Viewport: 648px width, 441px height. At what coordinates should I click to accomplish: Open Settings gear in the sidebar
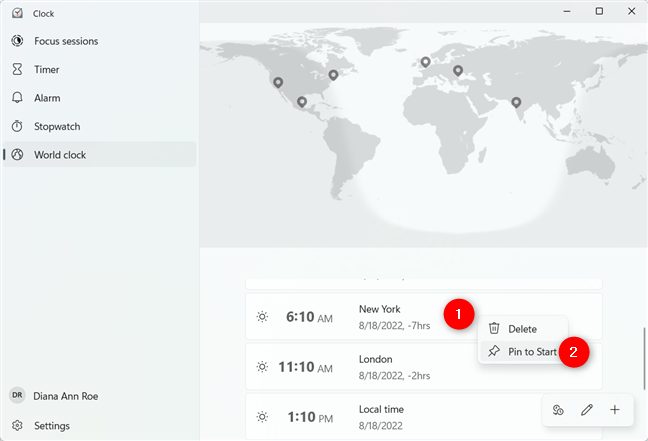[x=51, y=425]
